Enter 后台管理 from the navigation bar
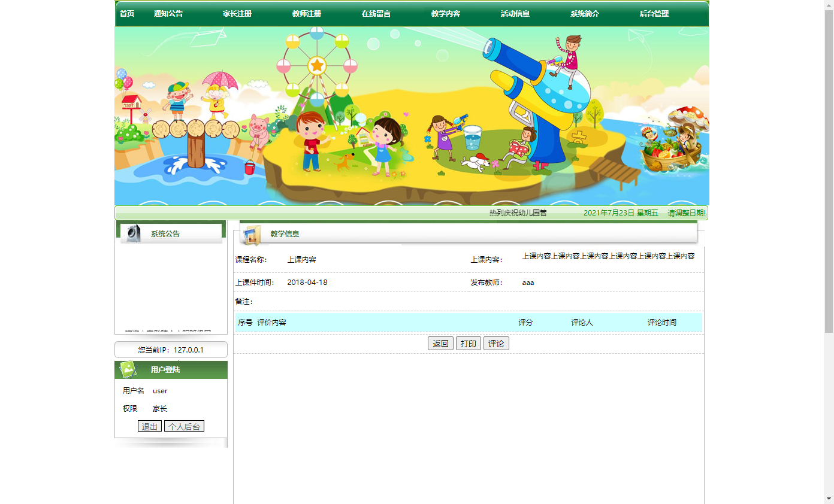The width and height of the screenshot is (834, 504). click(656, 13)
